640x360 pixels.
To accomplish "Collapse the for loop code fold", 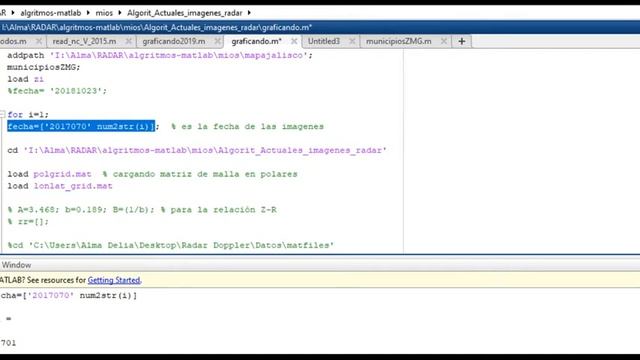I will click(2, 114).
